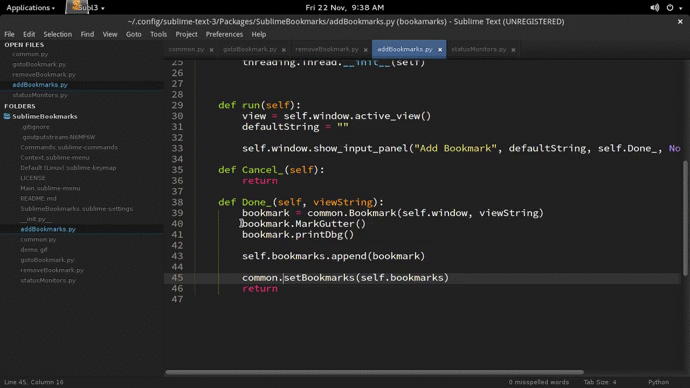The image size is (690, 388).
Task: Open the Goto menu
Action: point(133,34)
